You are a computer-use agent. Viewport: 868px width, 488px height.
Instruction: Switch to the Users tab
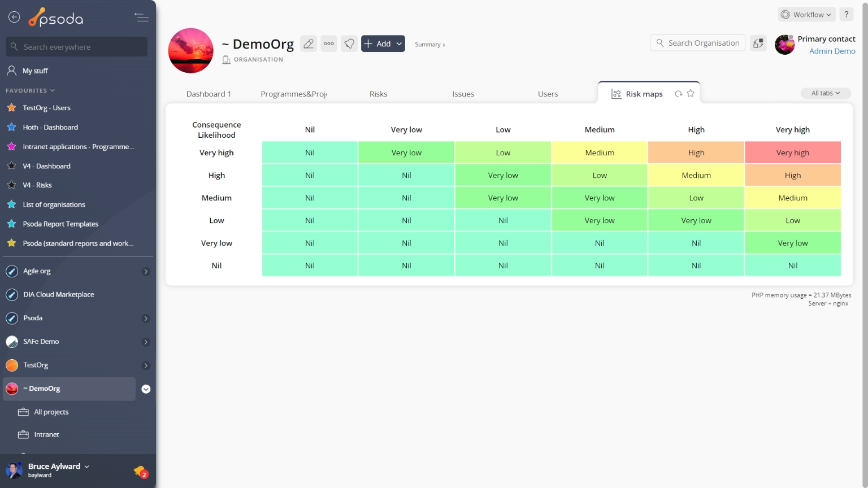click(x=548, y=94)
